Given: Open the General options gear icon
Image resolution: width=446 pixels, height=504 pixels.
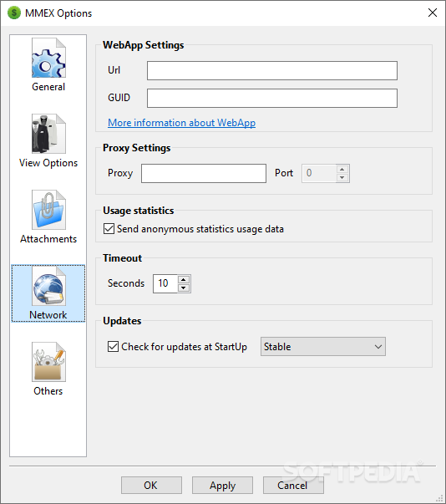Looking at the screenshot, I should (x=48, y=58).
